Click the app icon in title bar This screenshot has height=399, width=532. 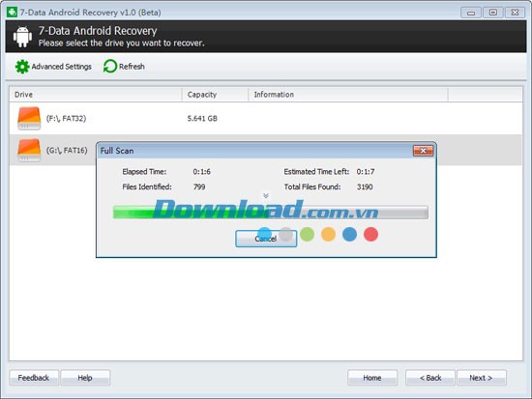(x=12, y=13)
